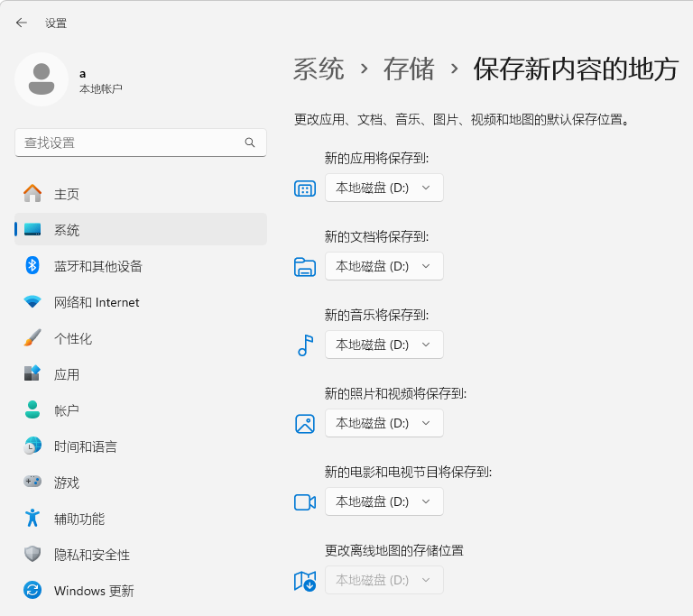The width and height of the screenshot is (693, 616).
Task: Click the Home (主页) house icon
Action: 32,194
